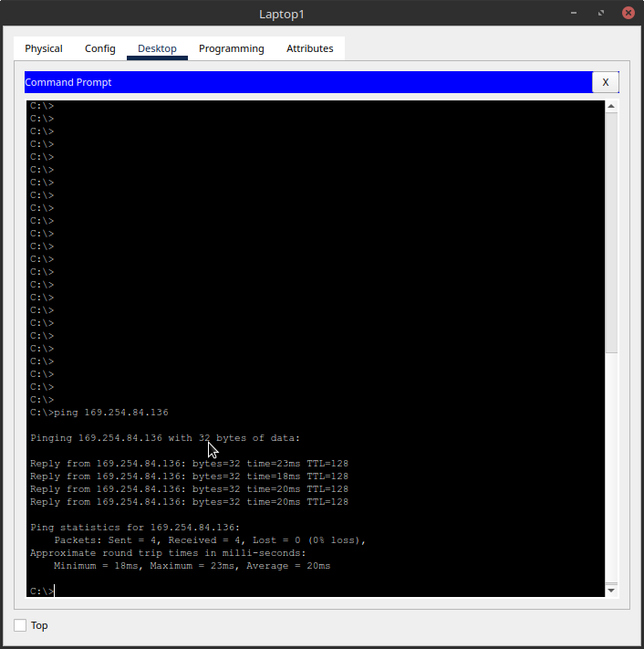Image resolution: width=644 pixels, height=649 pixels.
Task: Click the reply line with time=23ms
Action: tap(189, 464)
